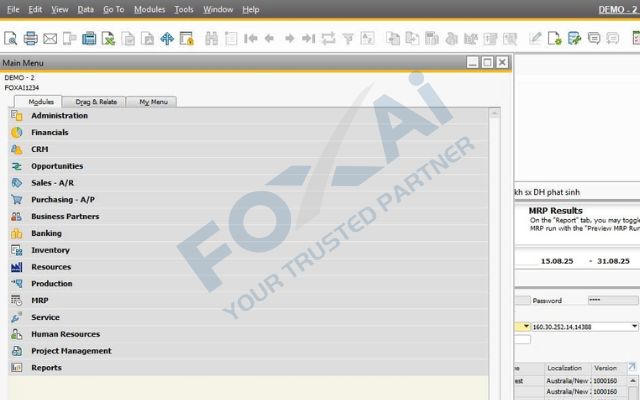Open the MRP module
Viewport: 640px width, 400px height.
[x=248, y=300]
